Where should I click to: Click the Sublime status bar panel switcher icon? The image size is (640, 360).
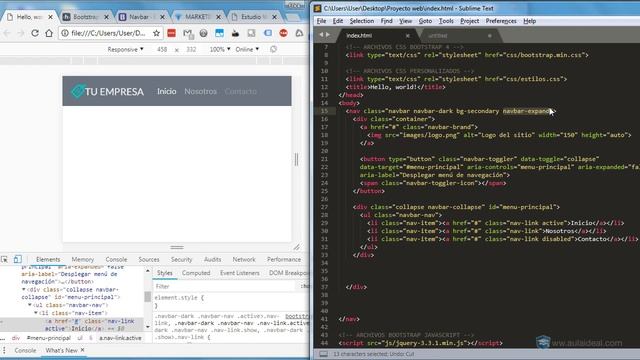point(323,354)
